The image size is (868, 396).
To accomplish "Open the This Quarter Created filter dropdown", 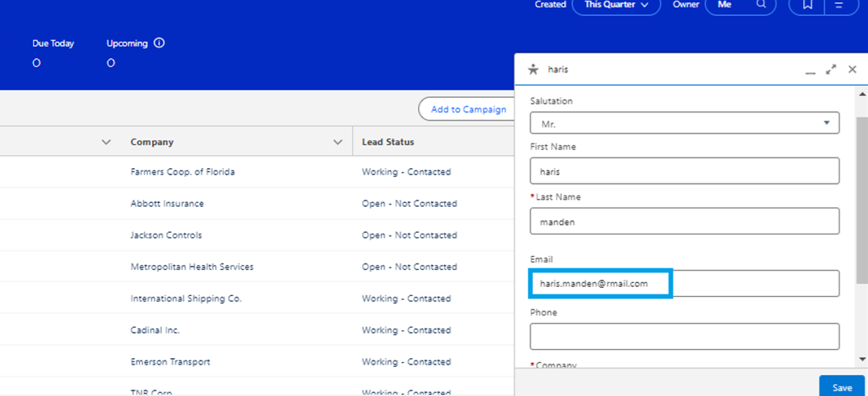I will (x=616, y=4).
